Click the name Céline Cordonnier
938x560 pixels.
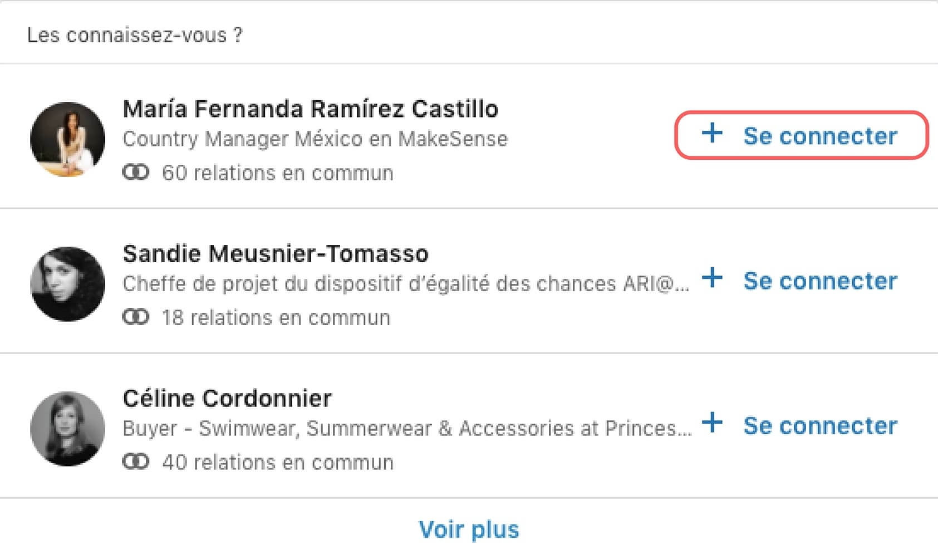coord(228,398)
